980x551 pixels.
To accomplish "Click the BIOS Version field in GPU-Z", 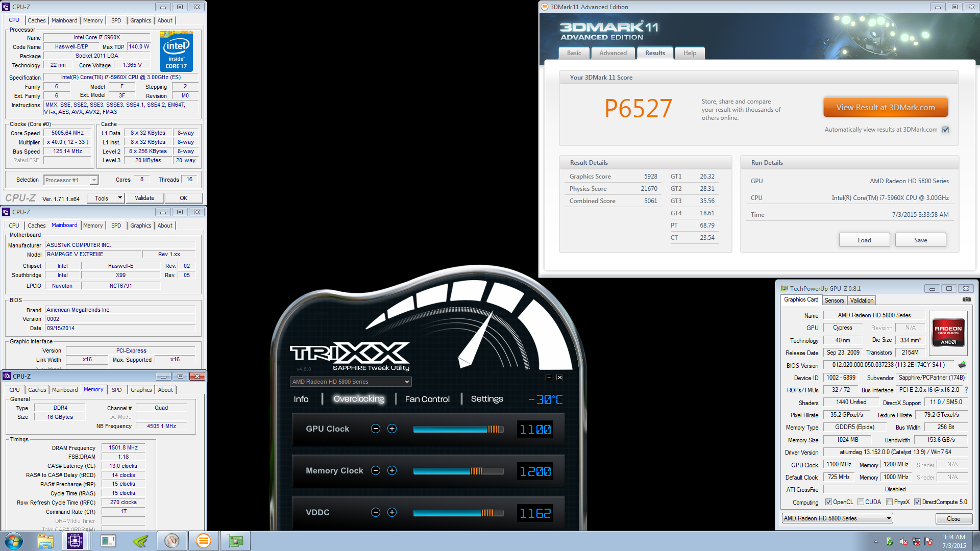I will 889,365.
